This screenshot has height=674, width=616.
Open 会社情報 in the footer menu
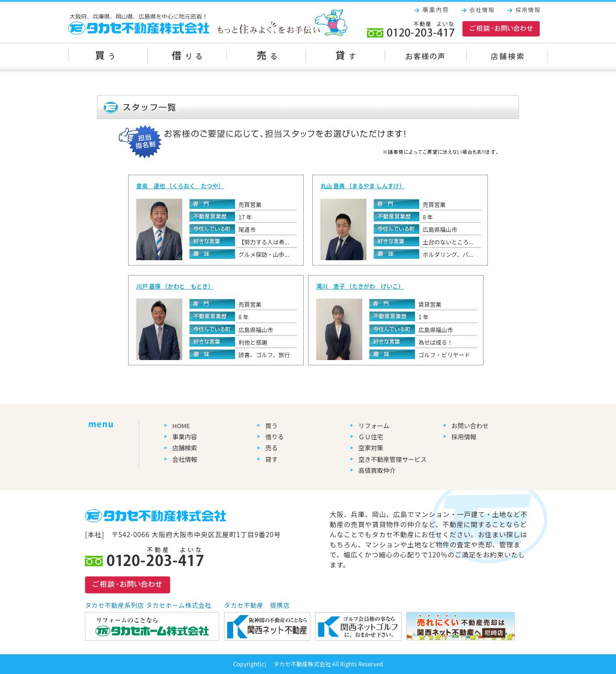185,460
